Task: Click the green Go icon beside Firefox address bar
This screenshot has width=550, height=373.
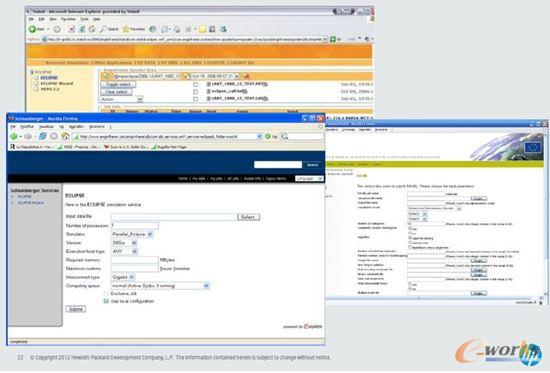Action: (x=268, y=136)
